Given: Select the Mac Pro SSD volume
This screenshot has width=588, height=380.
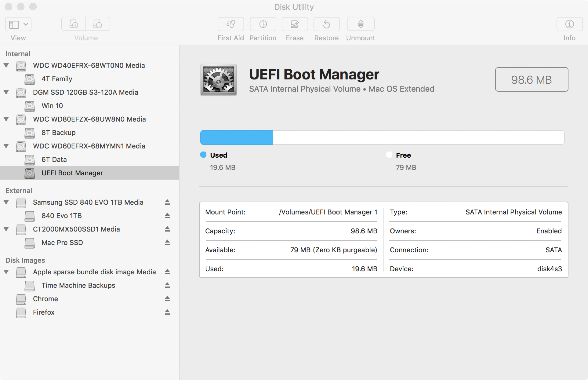Looking at the screenshot, I should [62, 243].
